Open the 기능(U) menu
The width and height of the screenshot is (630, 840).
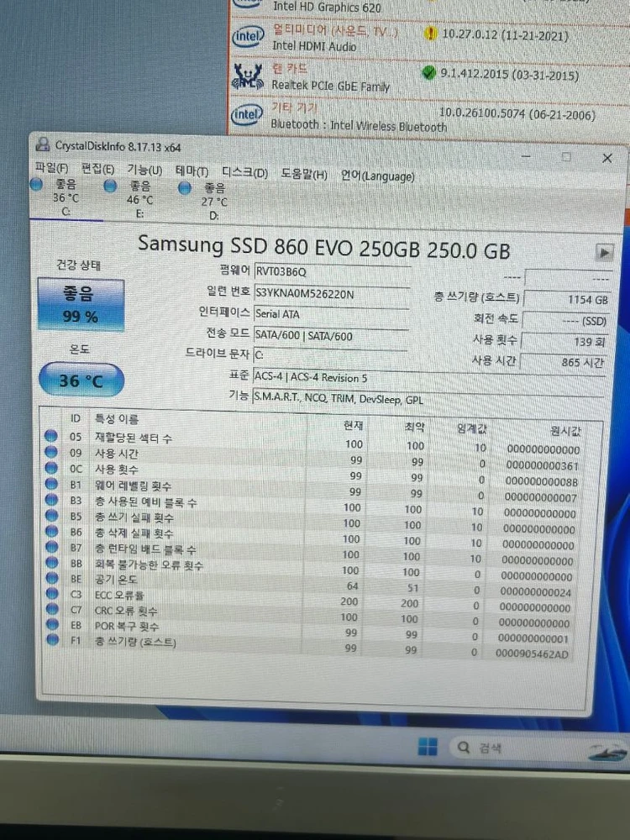(144, 170)
